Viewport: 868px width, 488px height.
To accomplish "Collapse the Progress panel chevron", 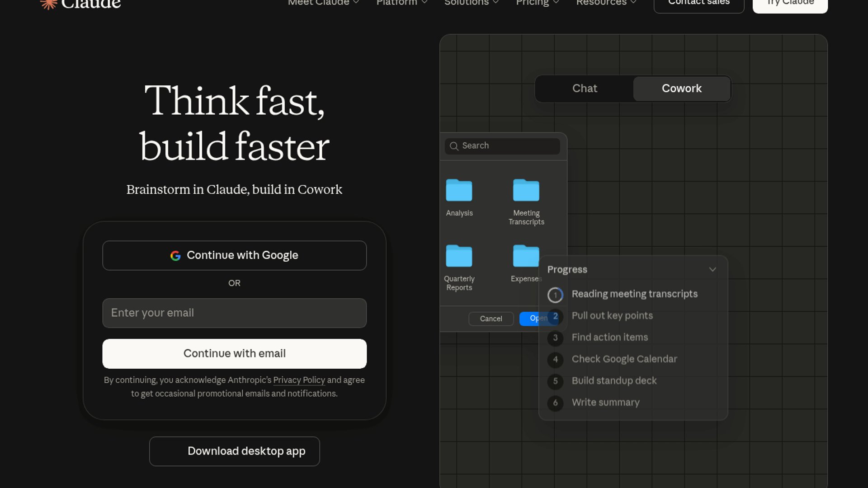I will pos(712,270).
